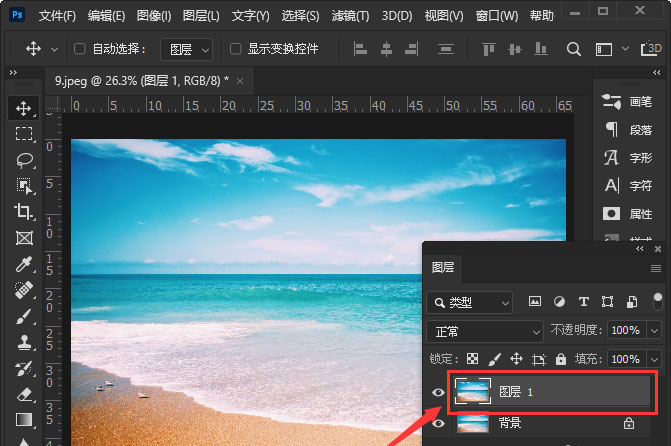Hide the 背景 layer visibility eye

click(x=438, y=423)
